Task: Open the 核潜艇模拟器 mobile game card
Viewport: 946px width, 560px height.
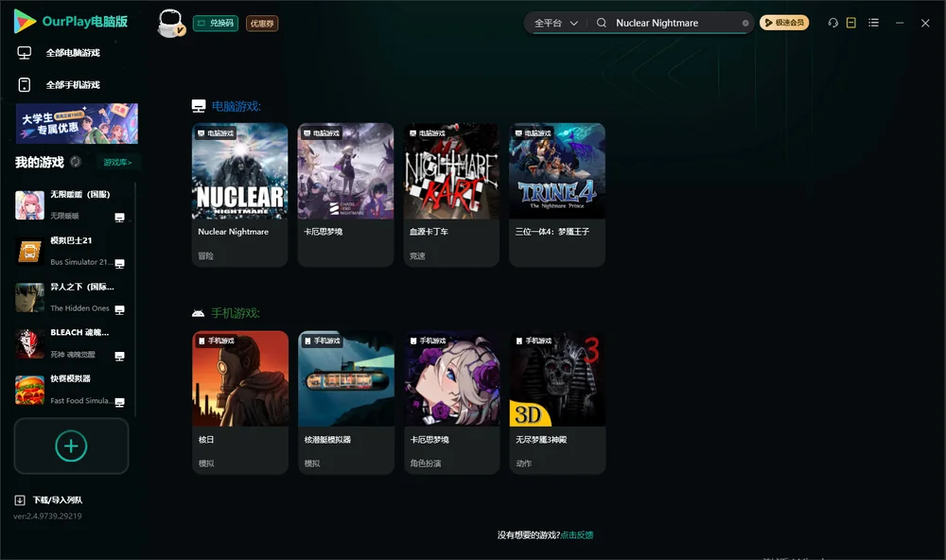Action: pos(345,403)
